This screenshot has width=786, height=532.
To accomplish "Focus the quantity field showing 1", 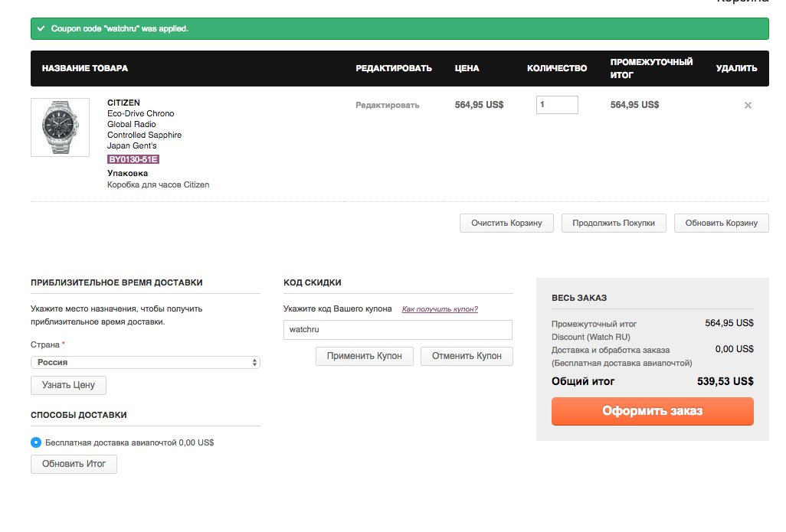I will 557,105.
